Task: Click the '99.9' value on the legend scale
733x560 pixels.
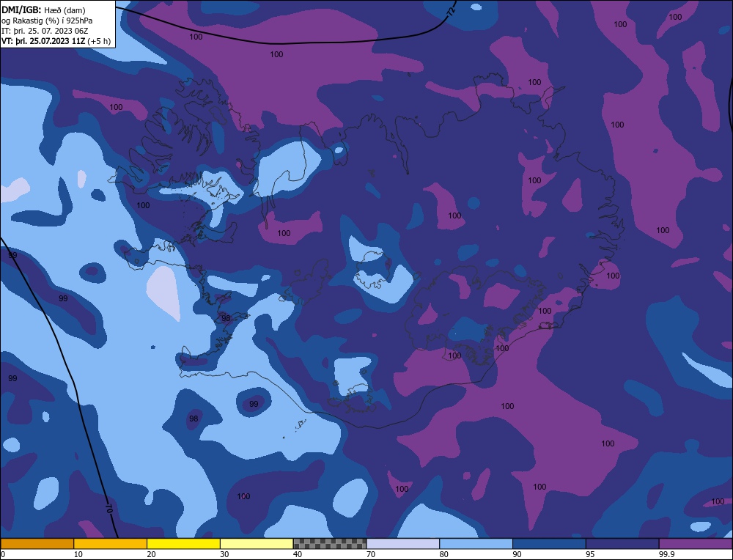Action: [x=666, y=554]
